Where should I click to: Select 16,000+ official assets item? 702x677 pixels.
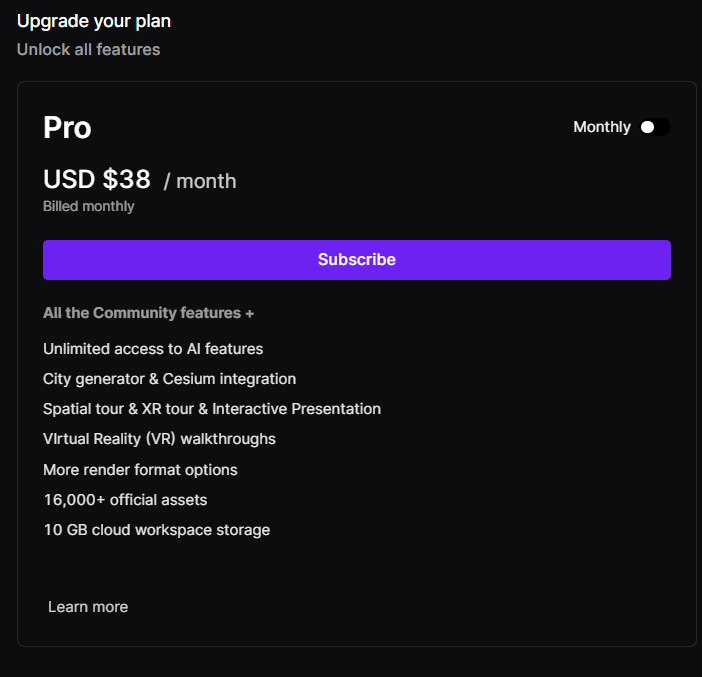[125, 500]
